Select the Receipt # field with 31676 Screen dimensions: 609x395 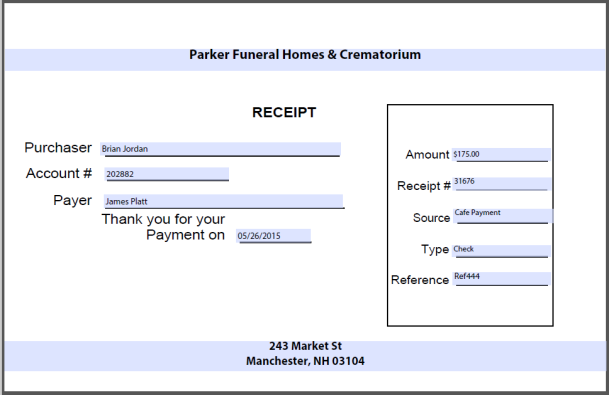(x=502, y=183)
